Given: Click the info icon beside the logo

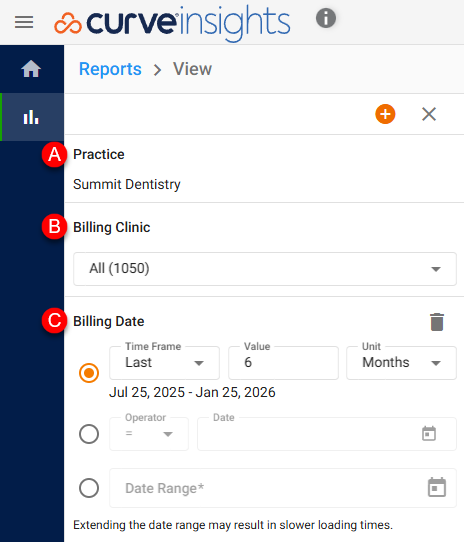Looking at the screenshot, I should pyautogui.click(x=326, y=18).
